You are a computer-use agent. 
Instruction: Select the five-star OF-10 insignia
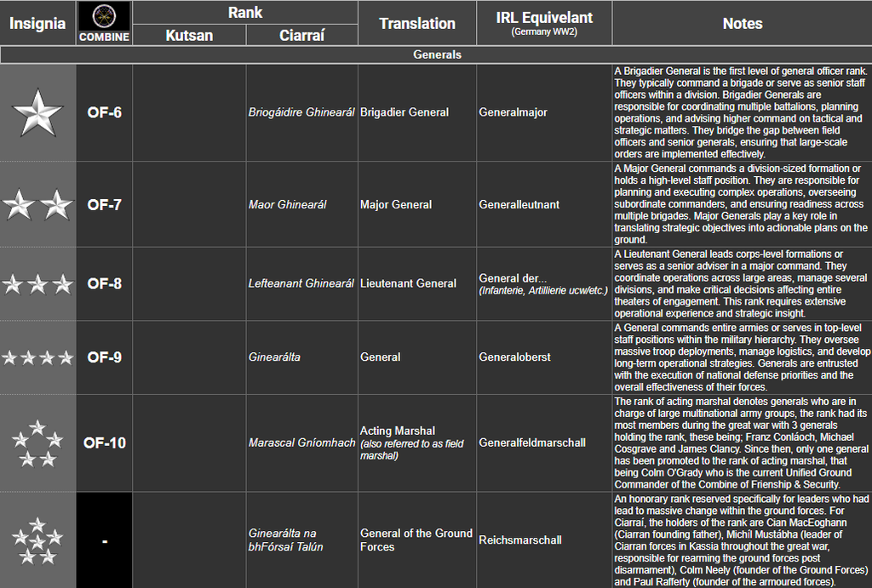click(x=37, y=443)
